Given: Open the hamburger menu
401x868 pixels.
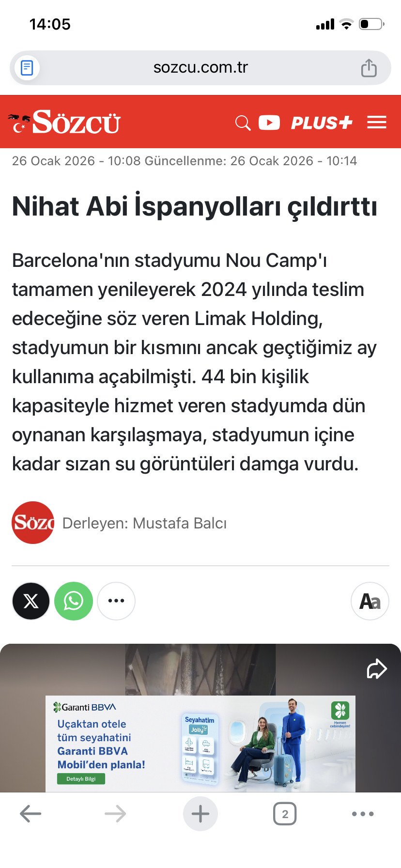Looking at the screenshot, I should (376, 123).
